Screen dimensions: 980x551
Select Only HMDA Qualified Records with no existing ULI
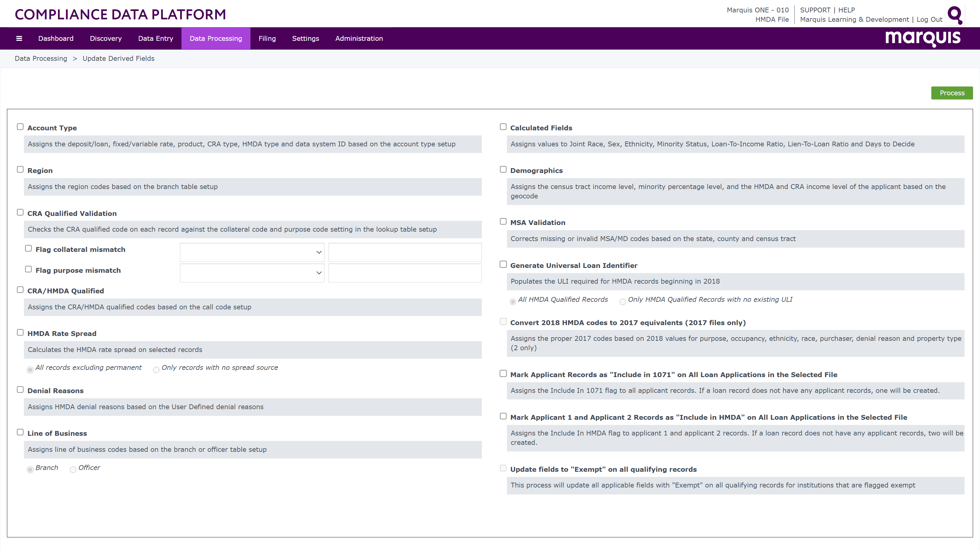coord(622,302)
